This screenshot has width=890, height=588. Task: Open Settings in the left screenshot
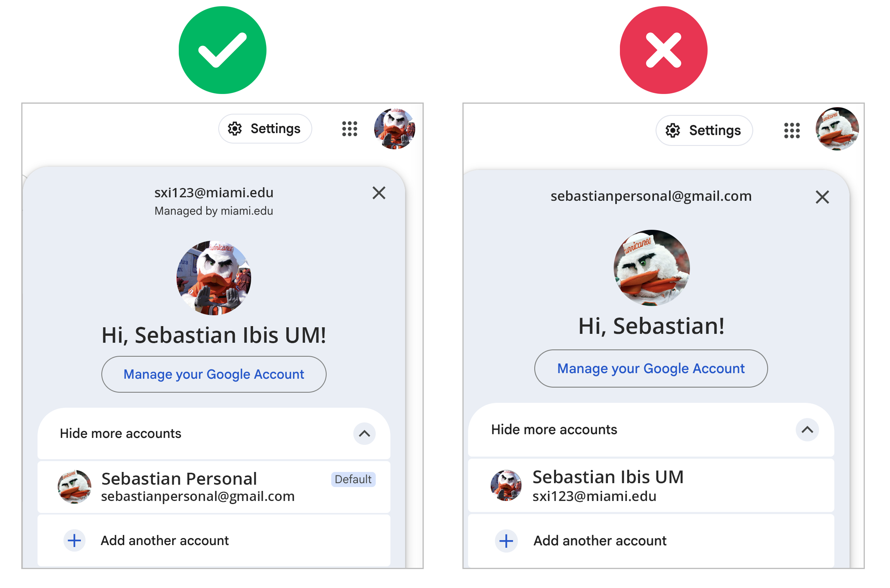coord(265,129)
